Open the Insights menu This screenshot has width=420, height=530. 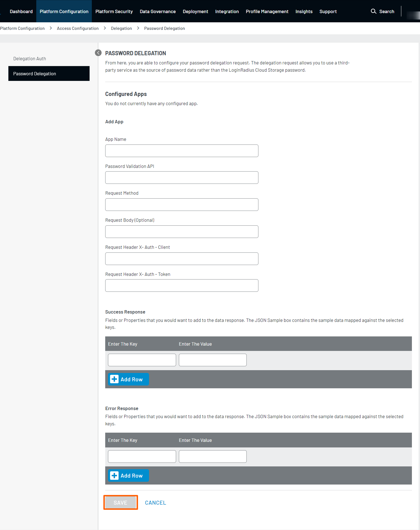[304, 11]
